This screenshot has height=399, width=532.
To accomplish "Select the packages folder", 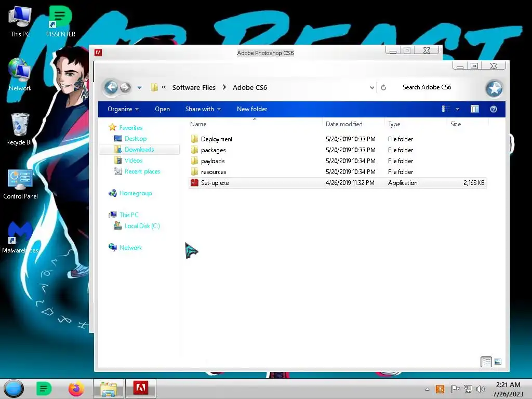I will (213, 150).
